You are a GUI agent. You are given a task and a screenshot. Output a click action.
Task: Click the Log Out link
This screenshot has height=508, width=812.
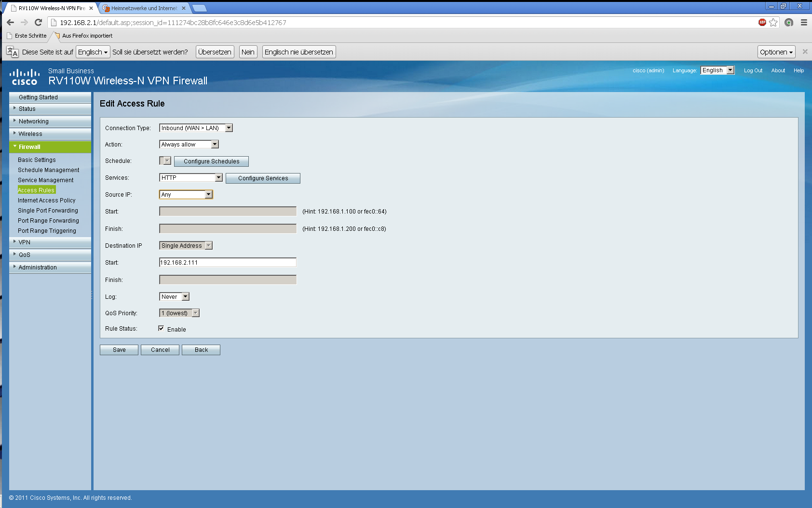[x=753, y=70]
